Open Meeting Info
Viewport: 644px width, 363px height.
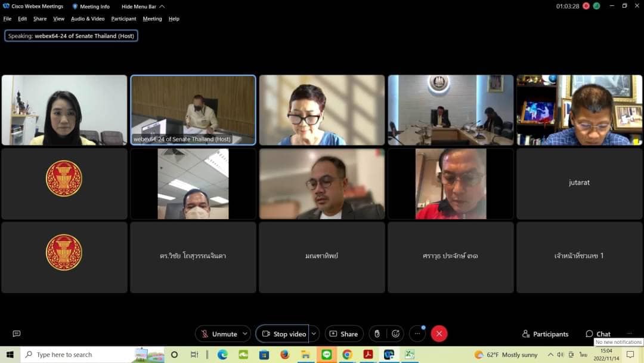click(91, 7)
